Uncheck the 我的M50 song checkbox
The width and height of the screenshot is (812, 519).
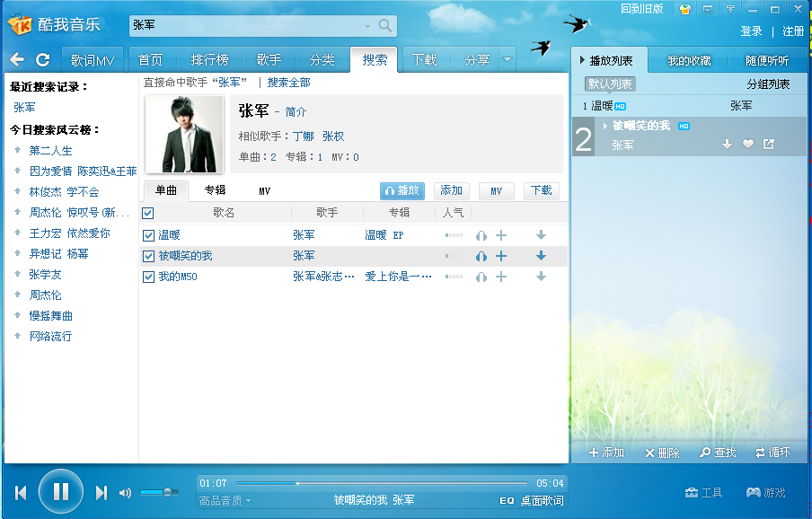click(x=148, y=277)
